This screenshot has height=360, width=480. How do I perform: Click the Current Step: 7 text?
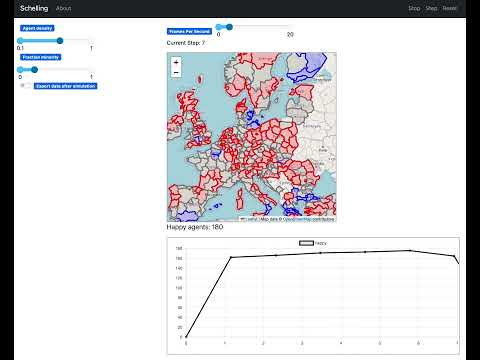186,43
